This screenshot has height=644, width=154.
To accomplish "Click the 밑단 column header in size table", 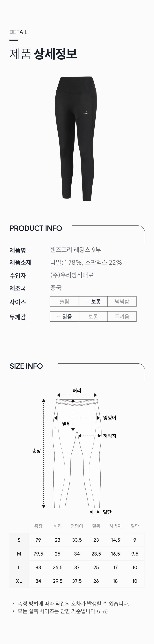I will tap(135, 526).
